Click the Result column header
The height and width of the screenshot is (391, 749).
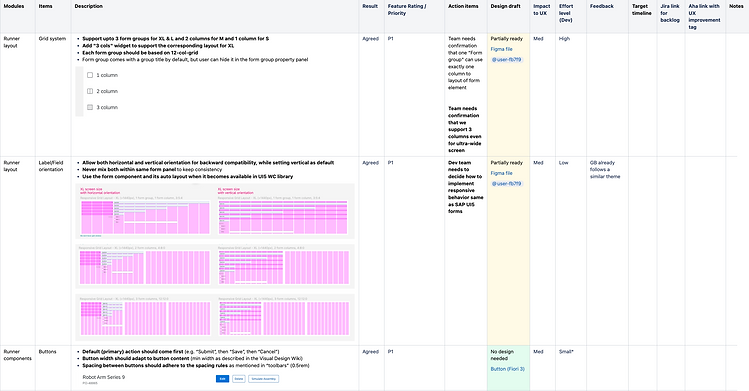click(x=370, y=6)
